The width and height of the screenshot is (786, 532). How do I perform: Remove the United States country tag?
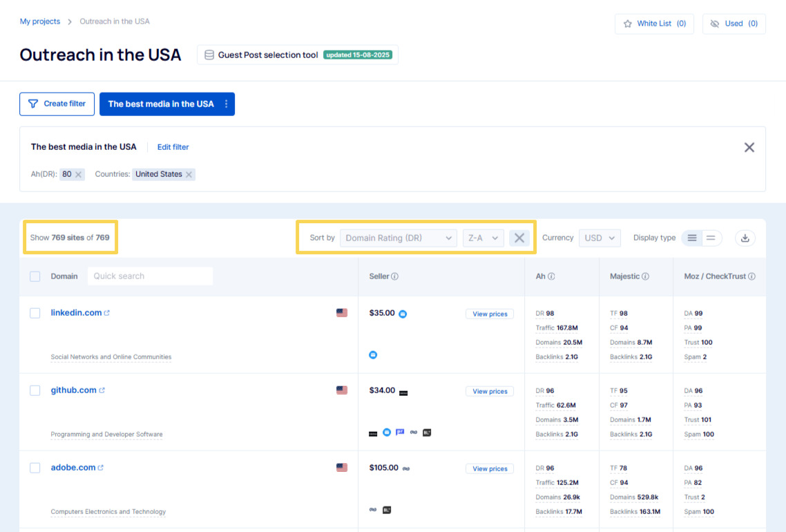(x=189, y=175)
